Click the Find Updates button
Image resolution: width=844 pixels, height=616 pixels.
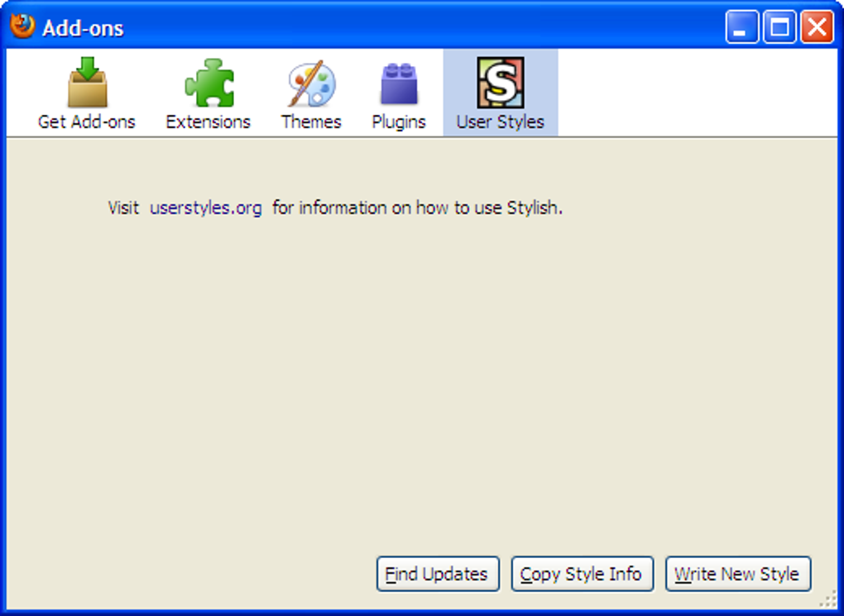click(x=438, y=574)
